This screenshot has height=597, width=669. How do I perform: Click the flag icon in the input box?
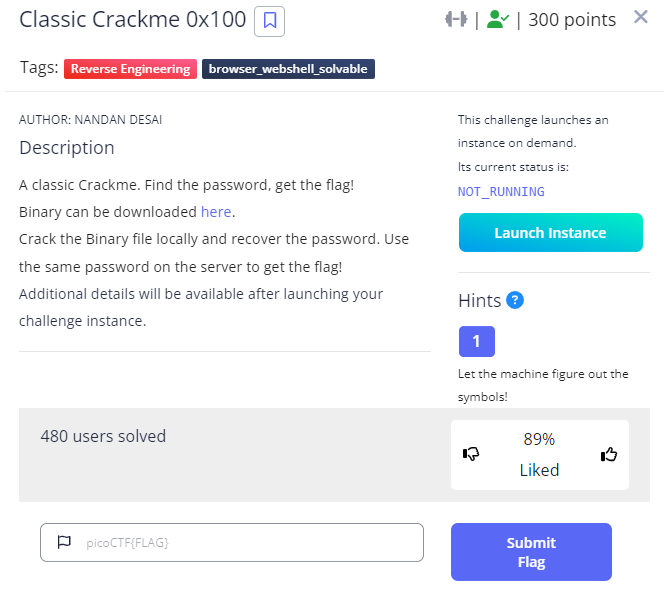(x=64, y=542)
